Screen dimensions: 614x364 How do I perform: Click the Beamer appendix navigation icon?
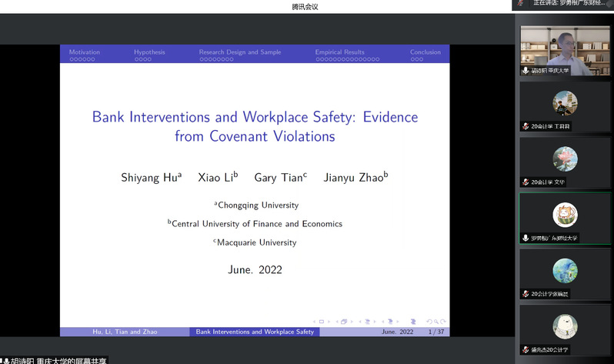click(x=413, y=322)
